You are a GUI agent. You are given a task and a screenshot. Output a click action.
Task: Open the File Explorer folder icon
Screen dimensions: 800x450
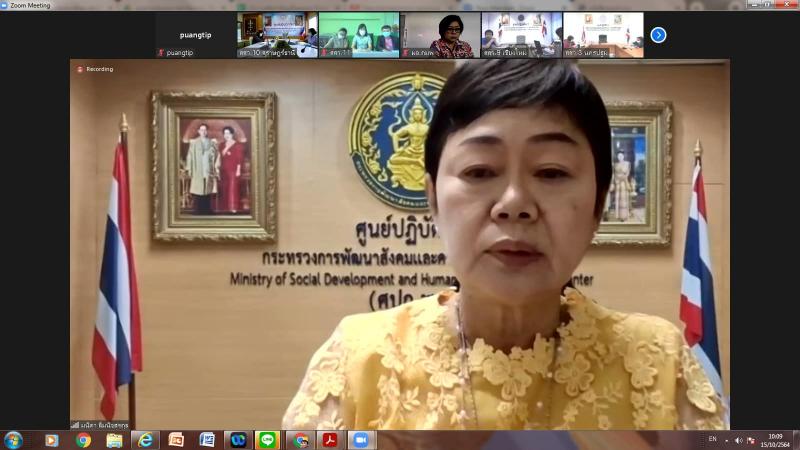click(114, 440)
